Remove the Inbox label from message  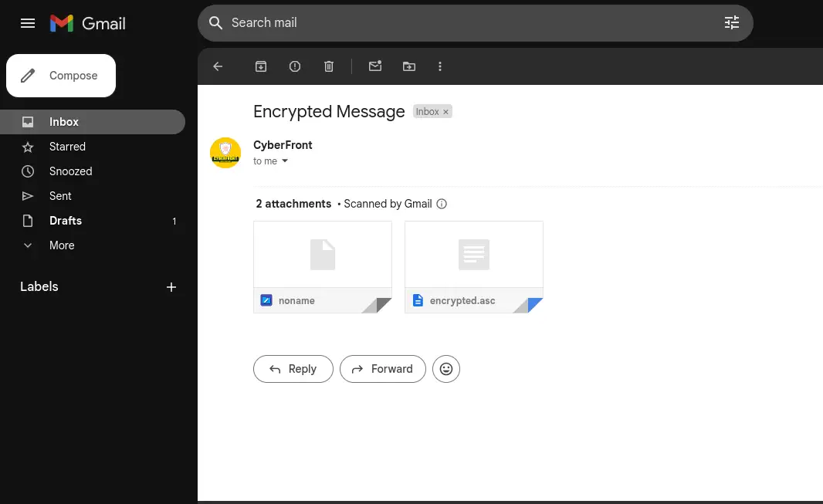445,112
